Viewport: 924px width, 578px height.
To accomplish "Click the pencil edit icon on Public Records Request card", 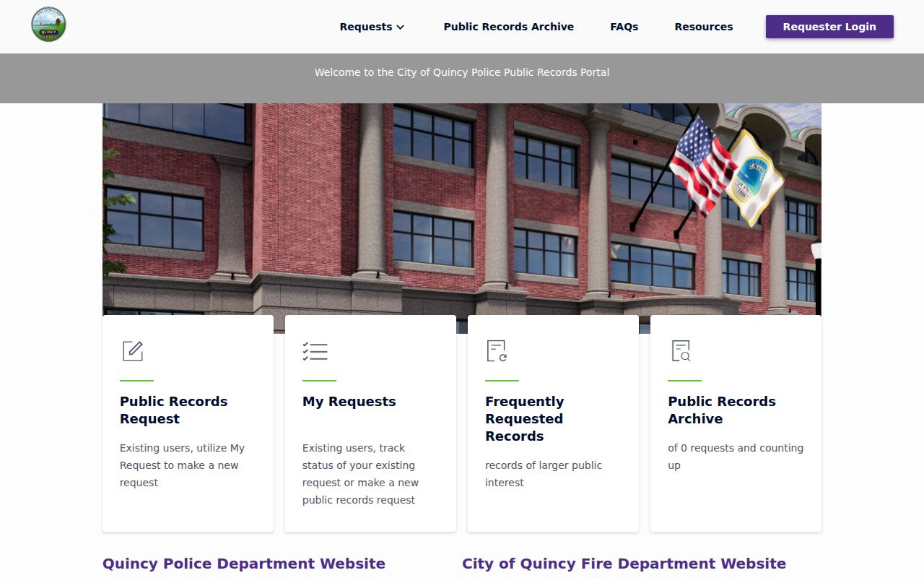I will 133,351.
